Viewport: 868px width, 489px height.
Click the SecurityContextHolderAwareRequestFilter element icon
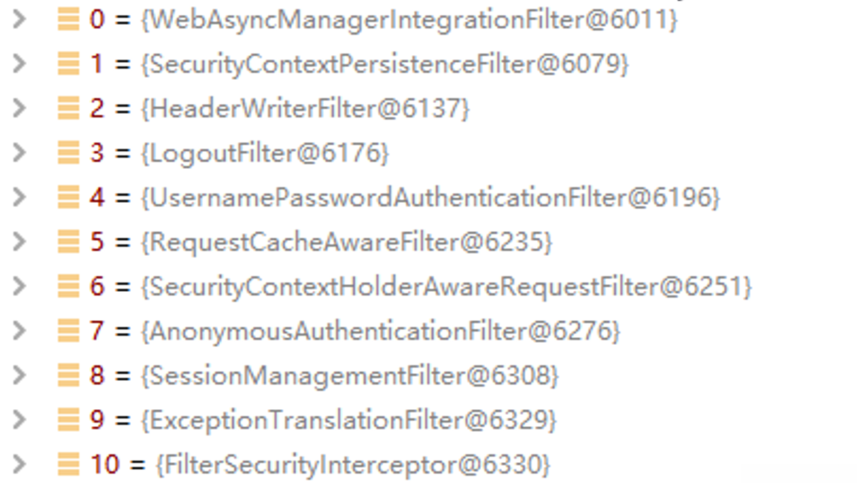(x=69, y=287)
